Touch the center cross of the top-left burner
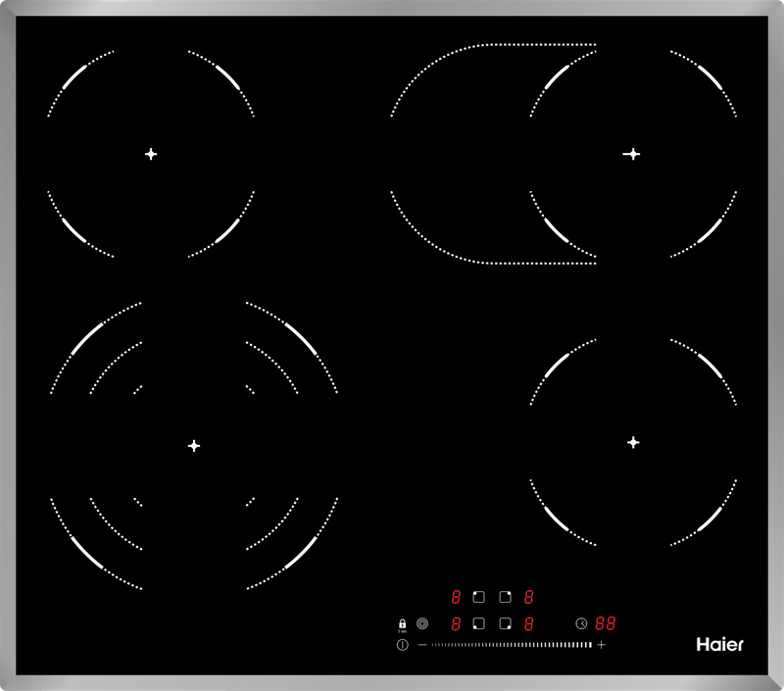 click(151, 154)
